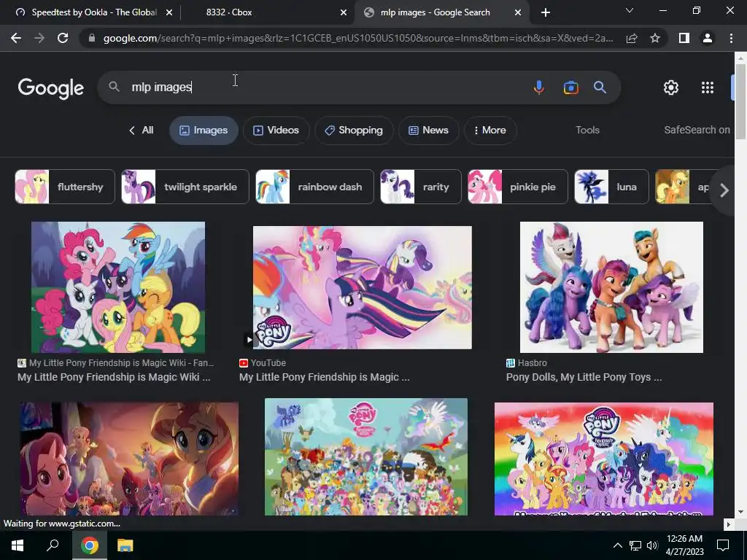Reload the current page

63,38
